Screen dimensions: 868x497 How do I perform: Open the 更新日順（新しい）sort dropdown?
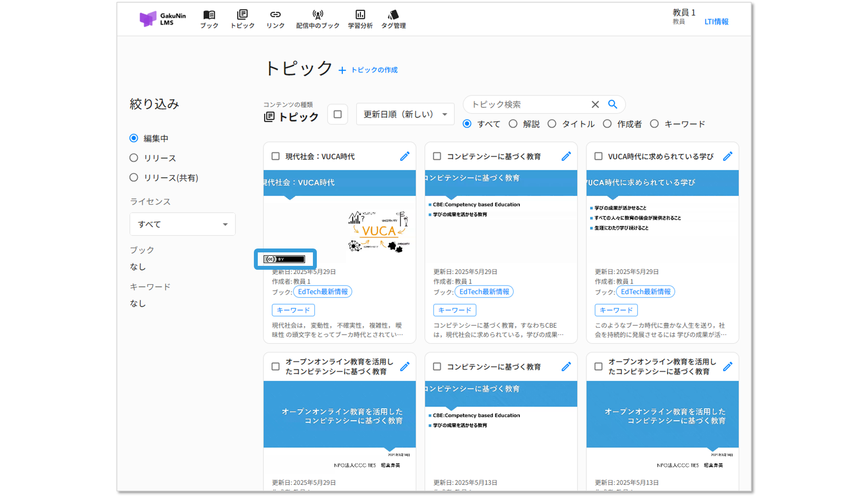tap(405, 114)
